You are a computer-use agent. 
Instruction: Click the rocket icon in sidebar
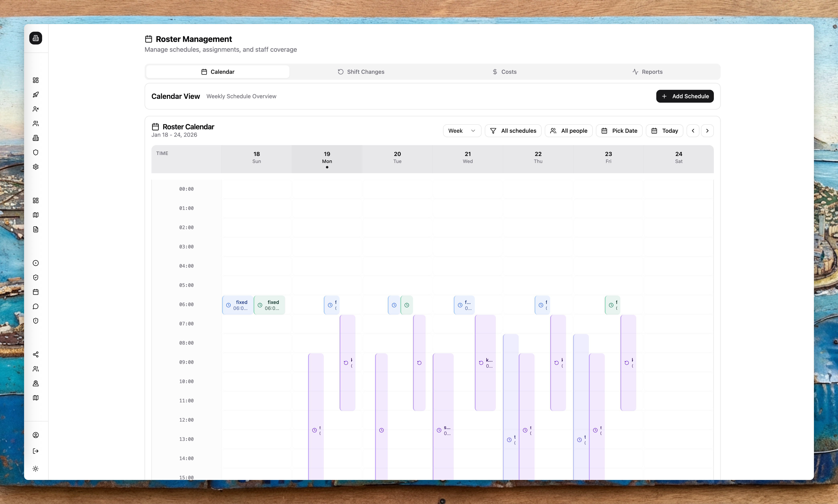(36, 94)
